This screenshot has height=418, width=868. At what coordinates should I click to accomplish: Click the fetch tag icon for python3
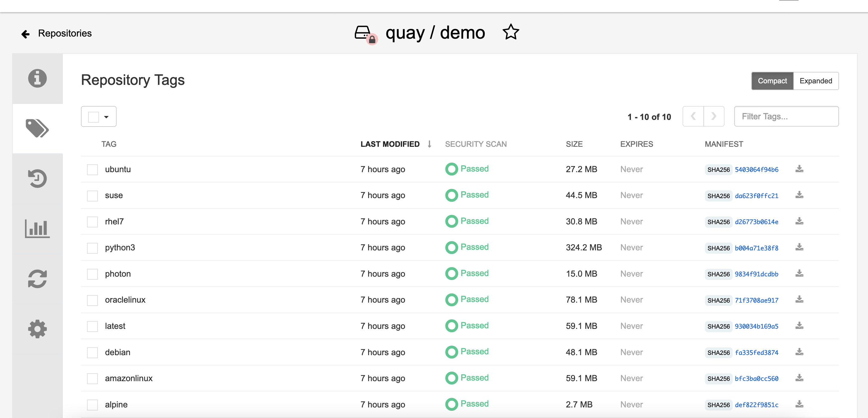pos(799,247)
